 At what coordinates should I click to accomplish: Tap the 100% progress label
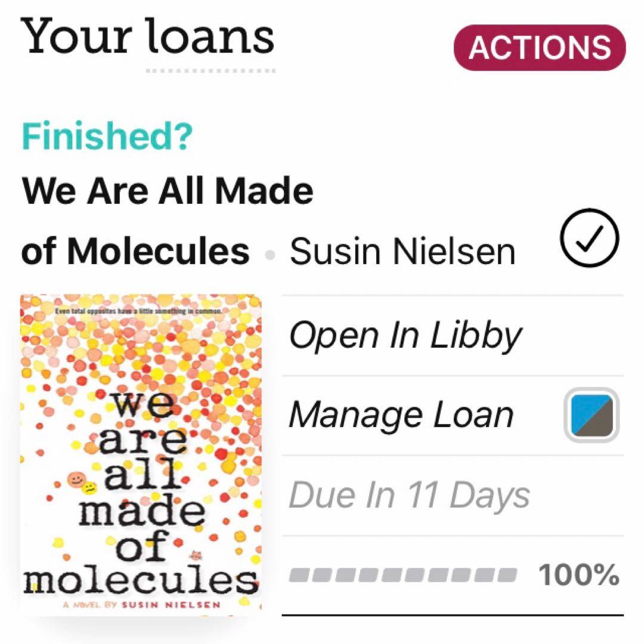tap(578, 575)
